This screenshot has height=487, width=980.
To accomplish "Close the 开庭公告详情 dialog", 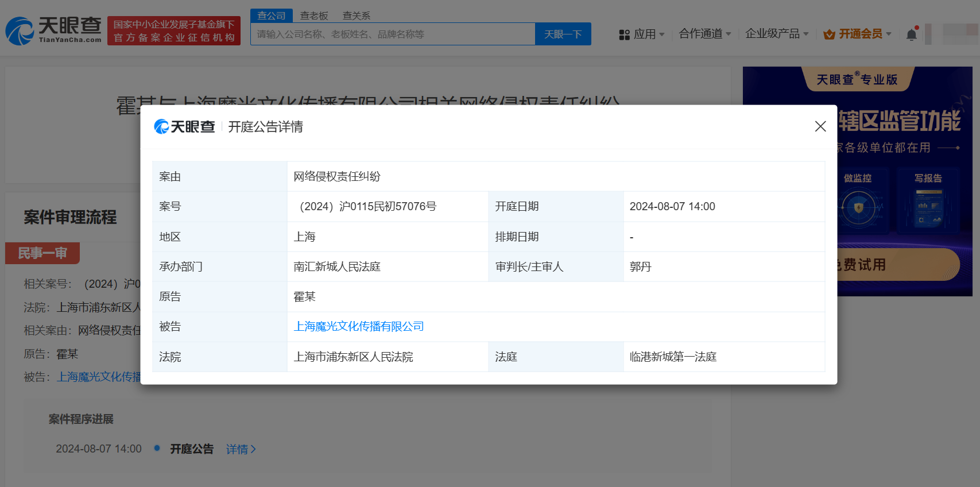I will (820, 126).
